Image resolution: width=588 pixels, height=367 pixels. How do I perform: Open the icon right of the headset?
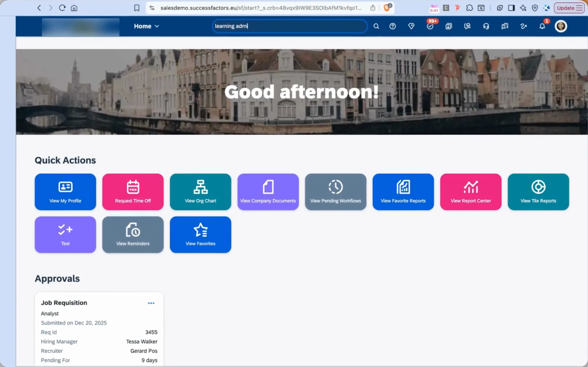click(505, 26)
